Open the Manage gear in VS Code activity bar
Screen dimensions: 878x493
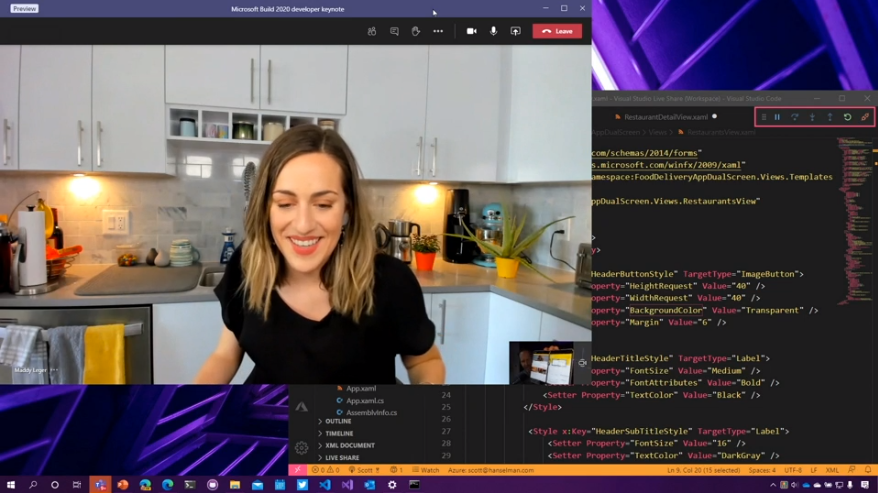click(x=301, y=447)
